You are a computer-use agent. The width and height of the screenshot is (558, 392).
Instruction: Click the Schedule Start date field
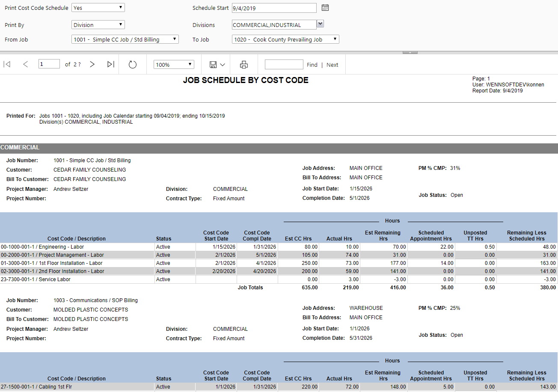[x=274, y=8]
